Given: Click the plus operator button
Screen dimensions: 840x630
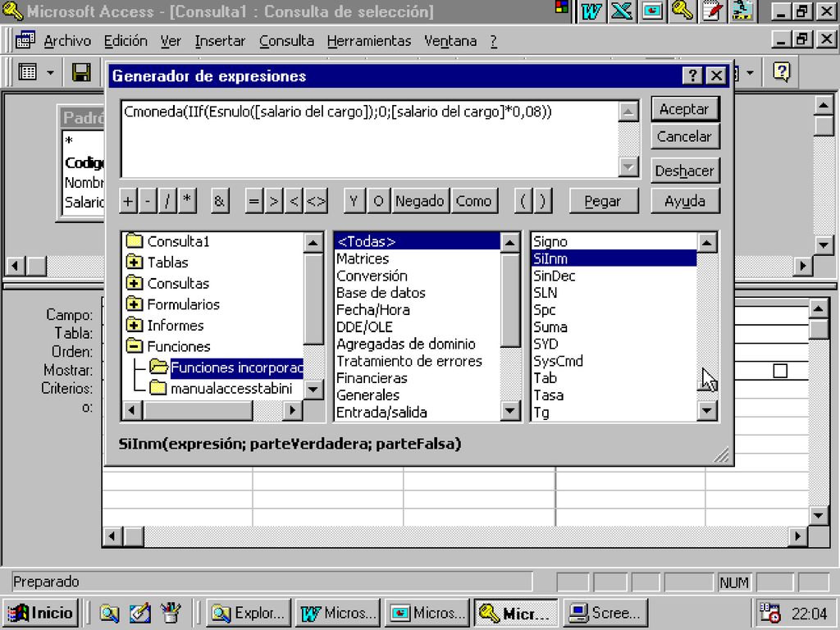Looking at the screenshot, I should point(128,202).
